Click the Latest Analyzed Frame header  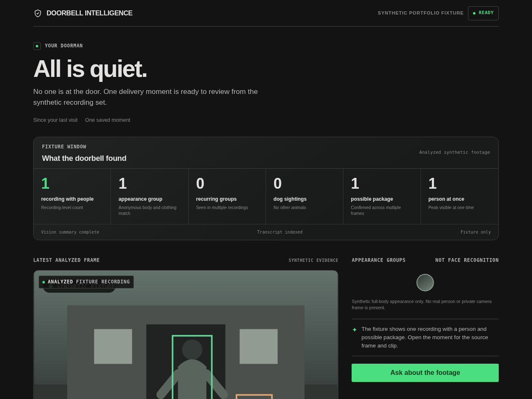pos(66,260)
